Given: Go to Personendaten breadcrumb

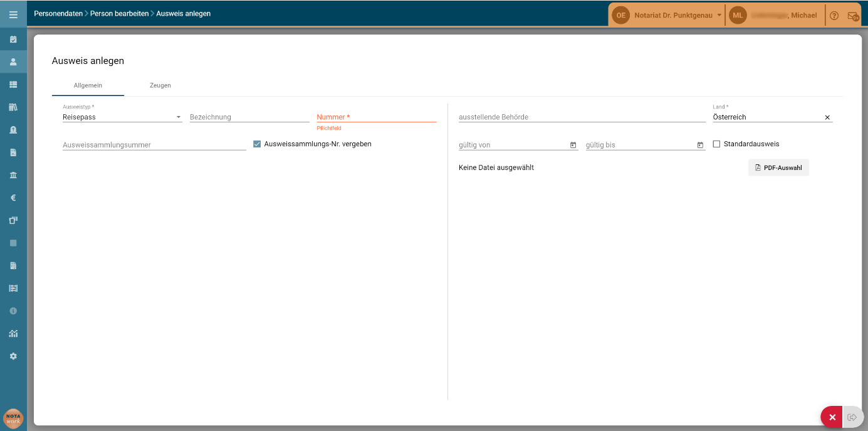Looking at the screenshot, I should 58,13.
